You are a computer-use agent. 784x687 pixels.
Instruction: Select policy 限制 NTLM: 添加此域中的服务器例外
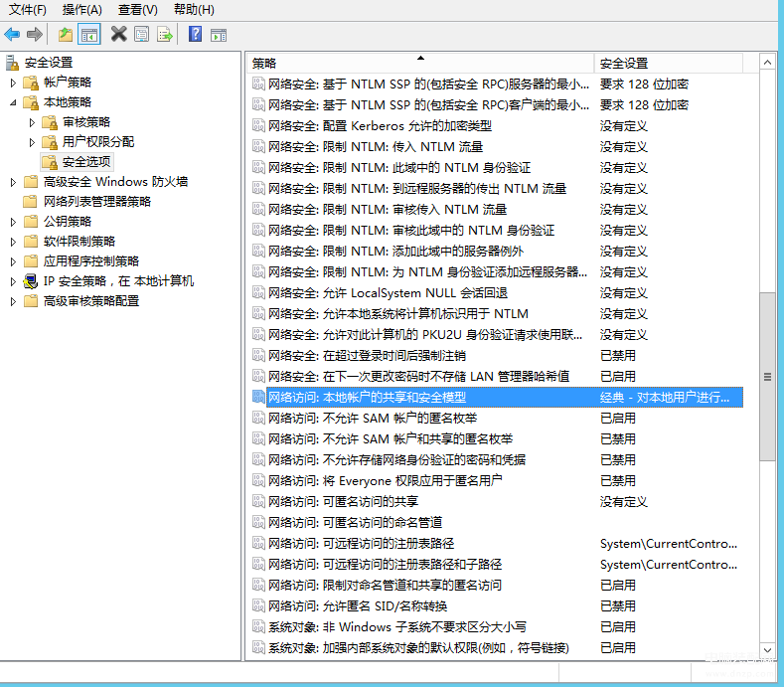pos(396,252)
